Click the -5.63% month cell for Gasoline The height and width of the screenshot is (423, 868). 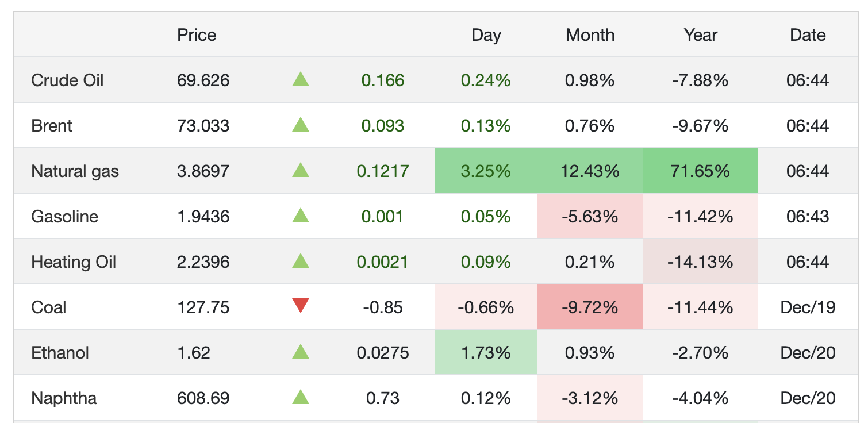click(x=590, y=216)
